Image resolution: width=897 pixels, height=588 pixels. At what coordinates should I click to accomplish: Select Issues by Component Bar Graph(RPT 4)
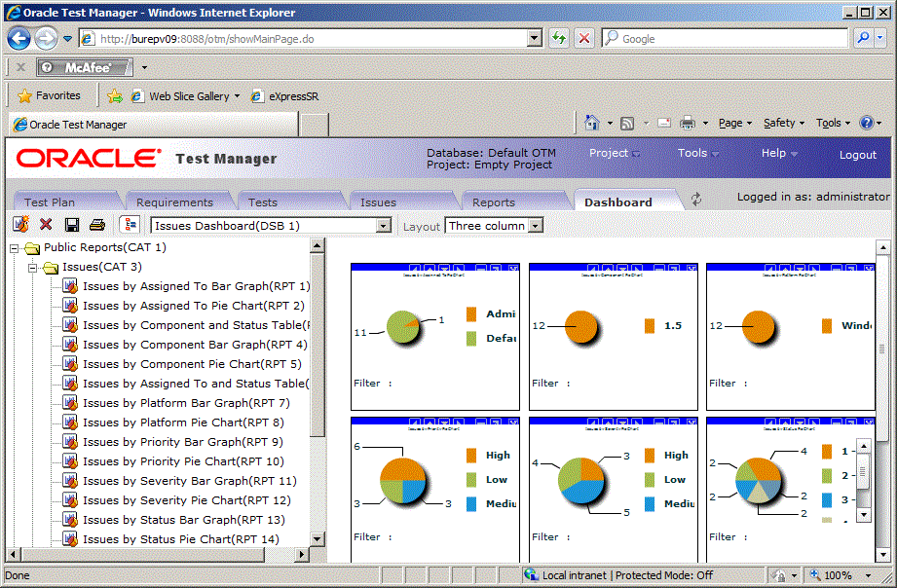pyautogui.click(x=195, y=345)
